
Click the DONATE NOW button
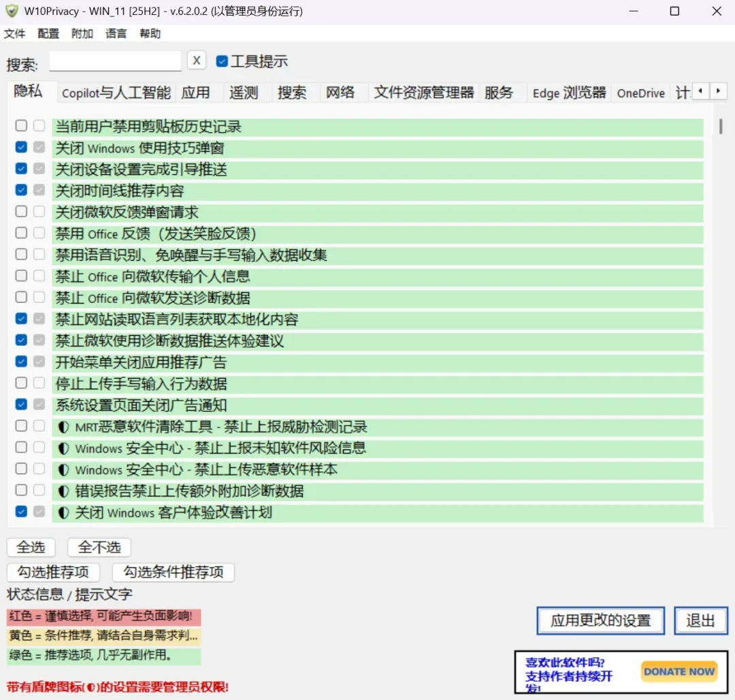click(x=679, y=672)
